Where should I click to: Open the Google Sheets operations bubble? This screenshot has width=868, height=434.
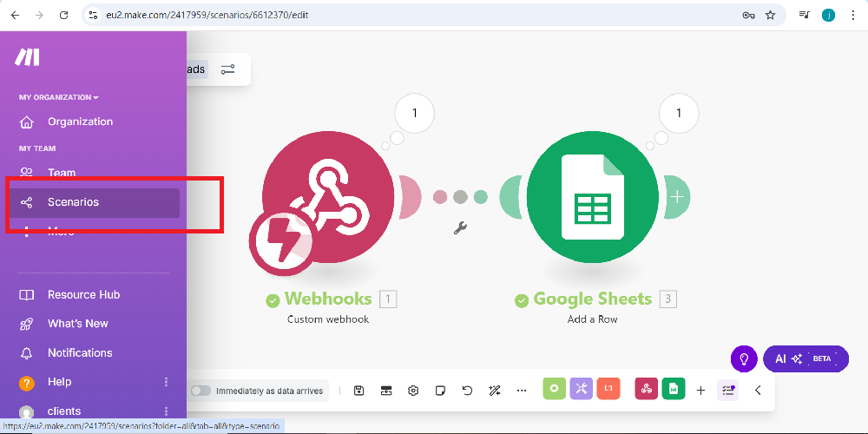click(679, 113)
